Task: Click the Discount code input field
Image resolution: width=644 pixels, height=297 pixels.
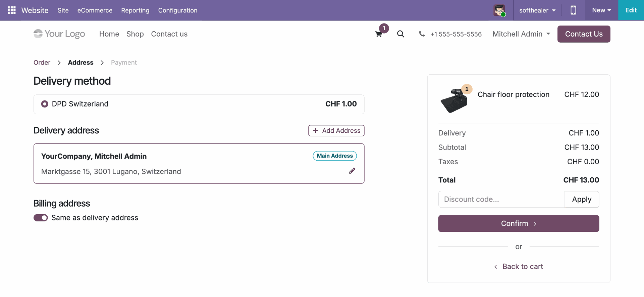Action: tap(501, 199)
